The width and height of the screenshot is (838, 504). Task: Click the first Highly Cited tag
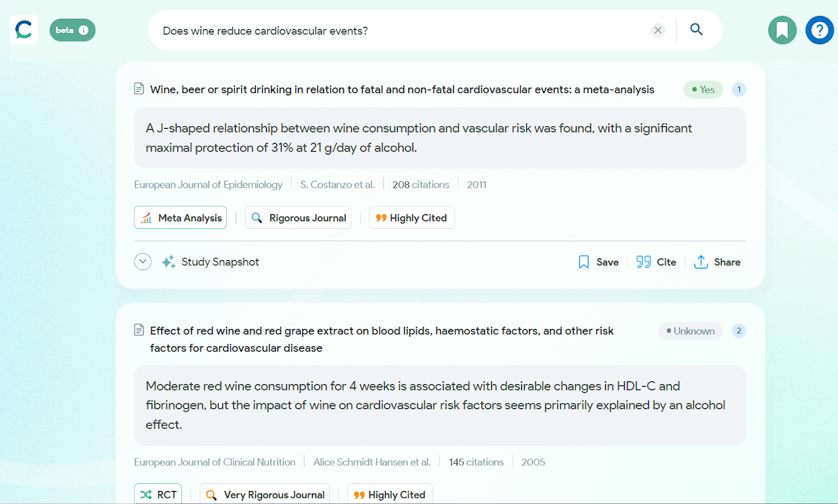pyautogui.click(x=411, y=218)
